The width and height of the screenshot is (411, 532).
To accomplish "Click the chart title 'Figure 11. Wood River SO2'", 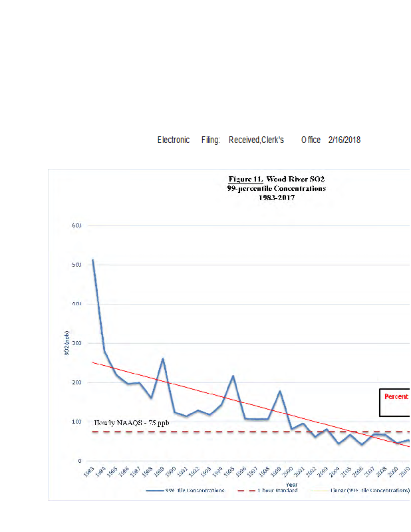I will point(276,180).
